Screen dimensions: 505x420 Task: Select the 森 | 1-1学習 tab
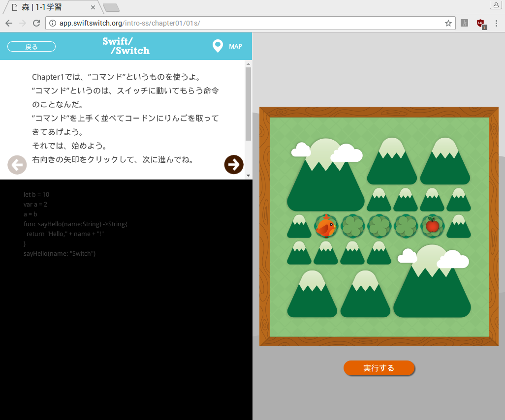coord(49,7)
